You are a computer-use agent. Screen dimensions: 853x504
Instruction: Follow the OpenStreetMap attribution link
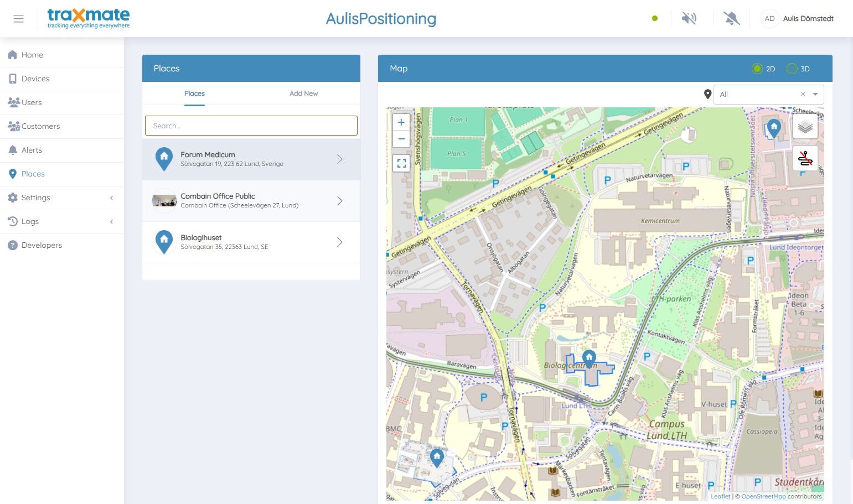763,496
